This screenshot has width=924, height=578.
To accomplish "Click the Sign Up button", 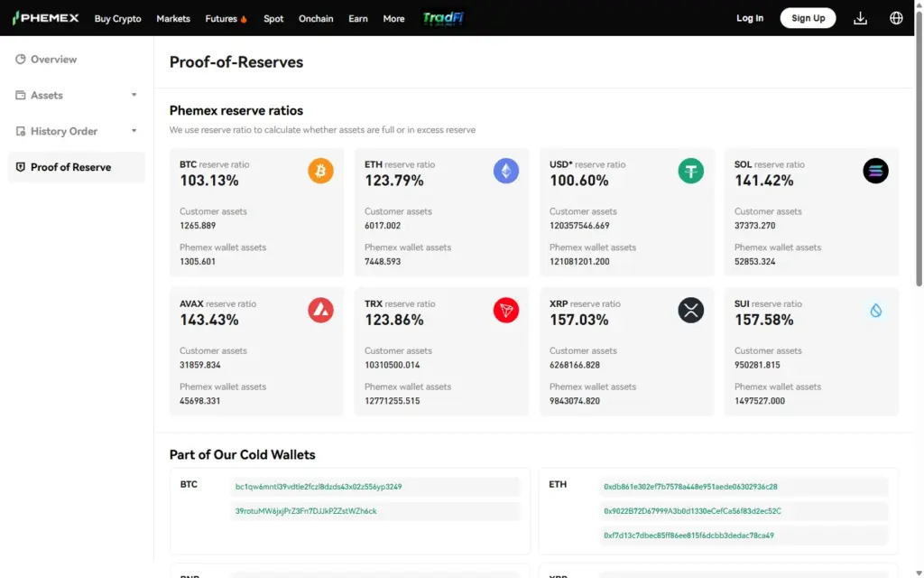I will pyautogui.click(x=808, y=18).
